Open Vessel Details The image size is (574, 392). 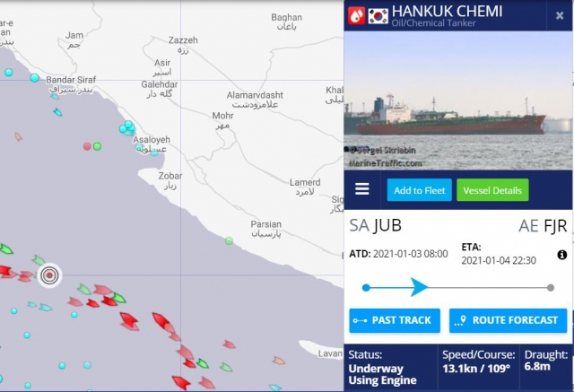point(492,190)
